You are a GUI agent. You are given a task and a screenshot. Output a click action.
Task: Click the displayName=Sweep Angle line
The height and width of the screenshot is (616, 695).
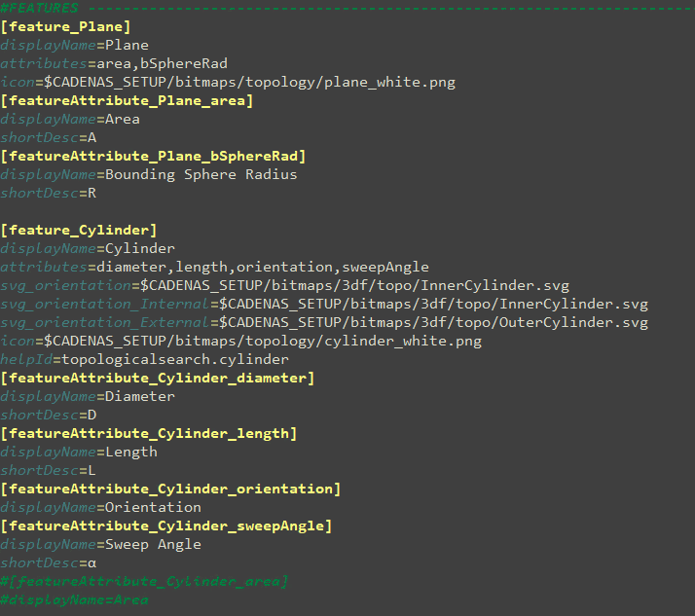[x=100, y=545]
